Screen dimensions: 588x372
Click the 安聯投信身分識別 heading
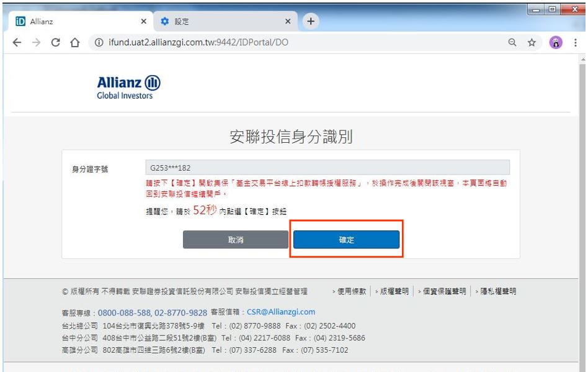[x=291, y=137]
